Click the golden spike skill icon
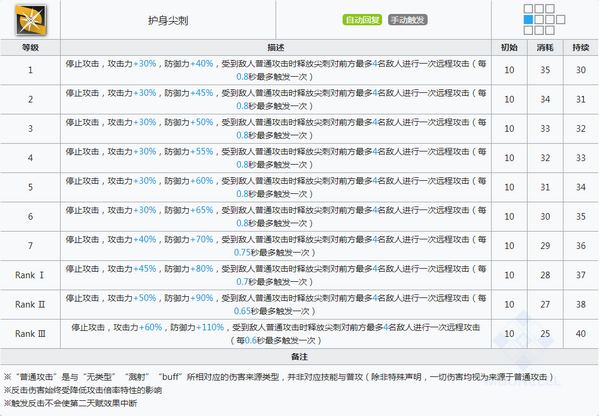 31,20
